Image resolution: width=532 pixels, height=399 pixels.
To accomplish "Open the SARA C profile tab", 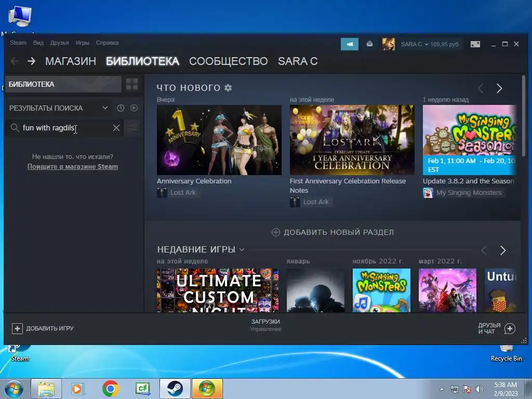I will click(x=298, y=61).
